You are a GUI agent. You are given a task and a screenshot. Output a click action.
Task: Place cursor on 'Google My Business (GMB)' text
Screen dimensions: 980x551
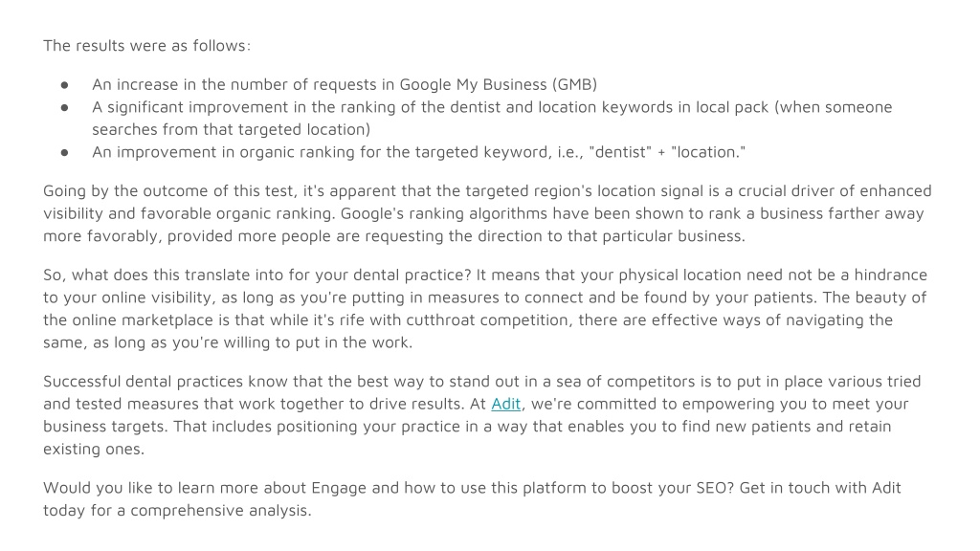pos(498,84)
